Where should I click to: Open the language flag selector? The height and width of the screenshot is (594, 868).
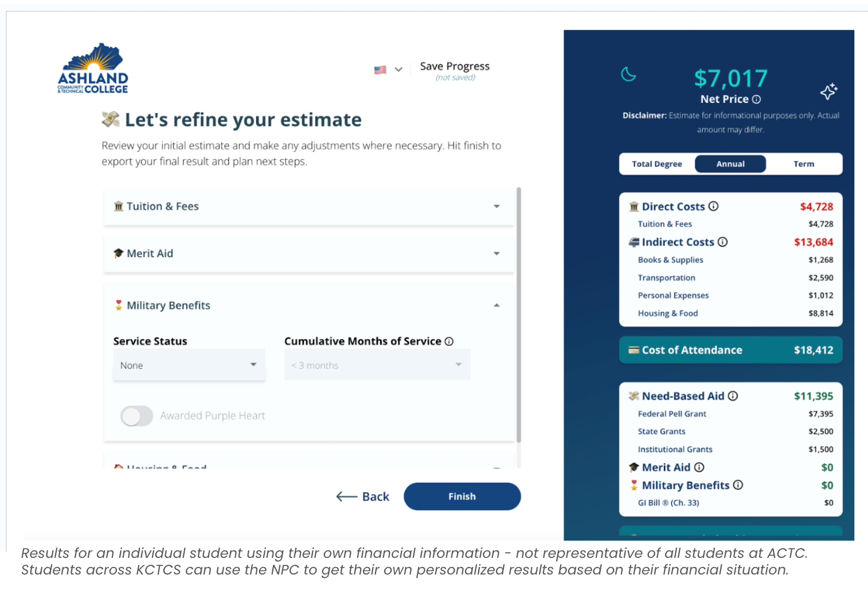point(387,69)
